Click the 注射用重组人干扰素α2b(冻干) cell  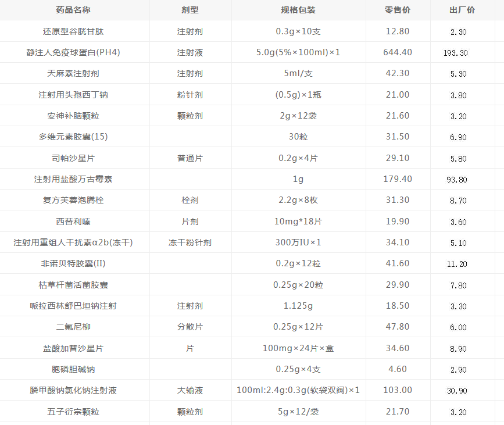[x=73, y=242]
